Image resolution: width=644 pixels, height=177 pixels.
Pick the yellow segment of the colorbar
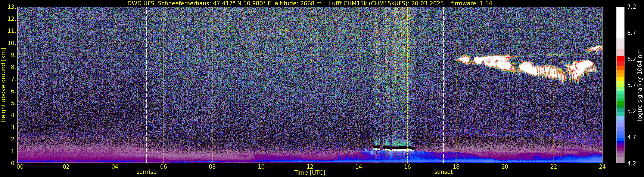tap(620, 79)
